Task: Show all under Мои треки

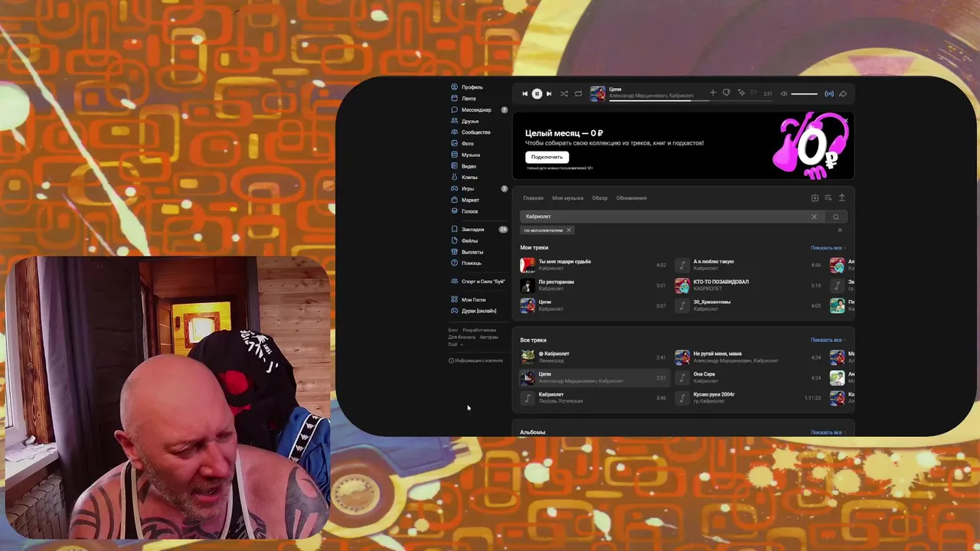Action: (x=828, y=248)
